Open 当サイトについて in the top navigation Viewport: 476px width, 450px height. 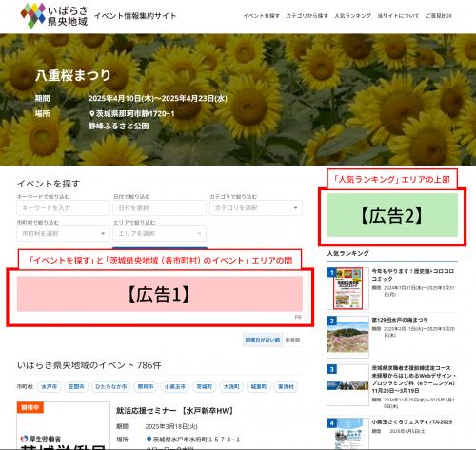tap(398, 16)
